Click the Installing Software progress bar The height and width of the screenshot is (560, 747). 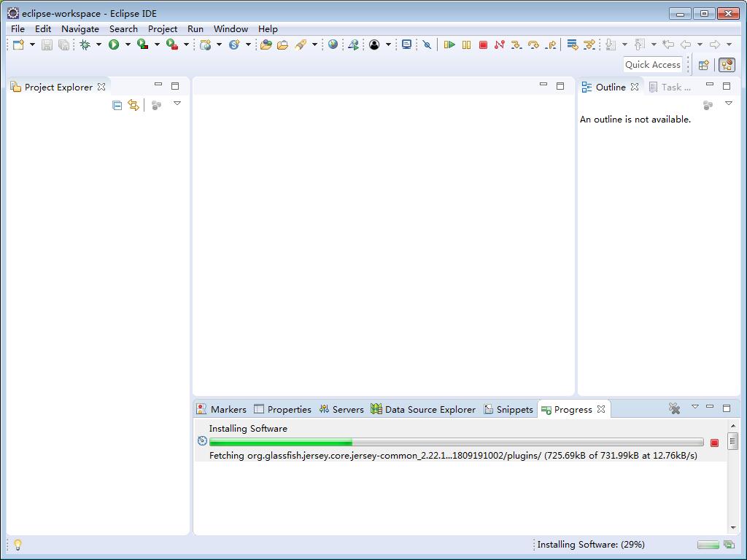click(x=457, y=443)
